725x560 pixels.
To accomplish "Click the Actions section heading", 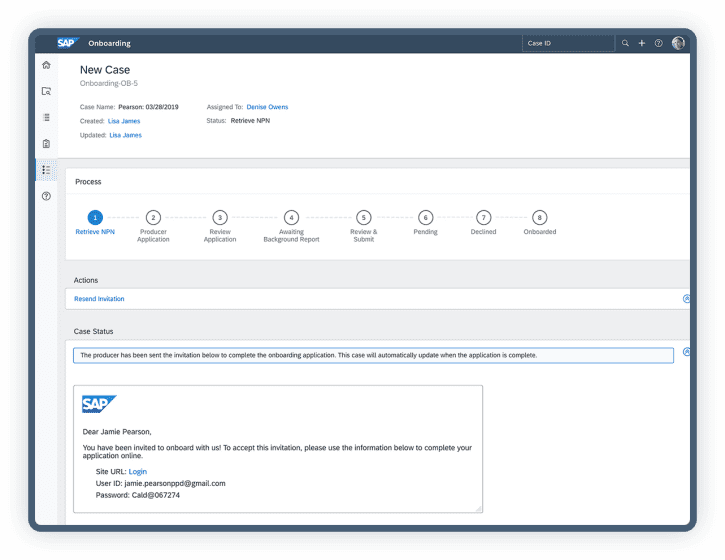I will [x=86, y=280].
